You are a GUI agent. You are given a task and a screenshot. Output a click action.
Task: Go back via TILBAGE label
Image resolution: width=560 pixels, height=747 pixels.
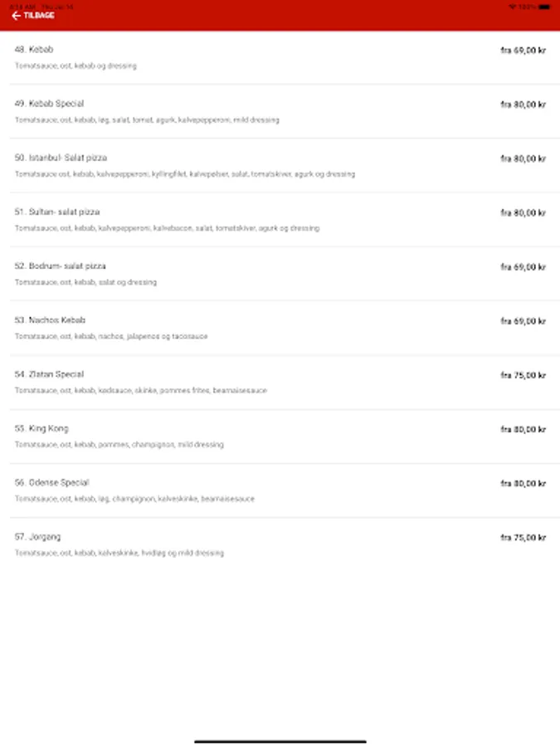pyautogui.click(x=38, y=16)
